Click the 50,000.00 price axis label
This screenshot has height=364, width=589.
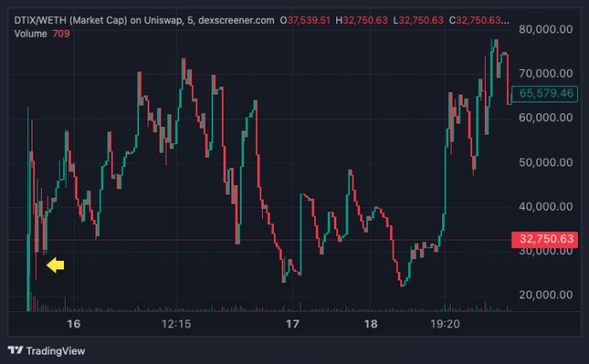[x=545, y=162]
